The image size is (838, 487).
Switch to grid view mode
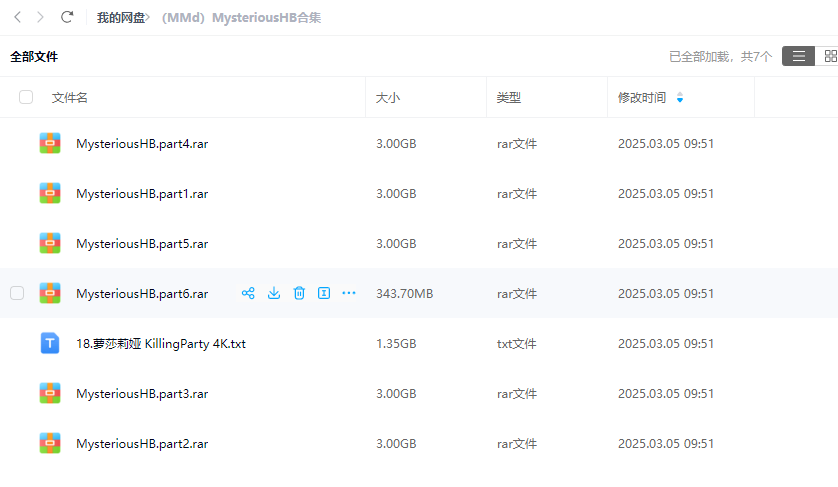pyautogui.click(x=829, y=56)
